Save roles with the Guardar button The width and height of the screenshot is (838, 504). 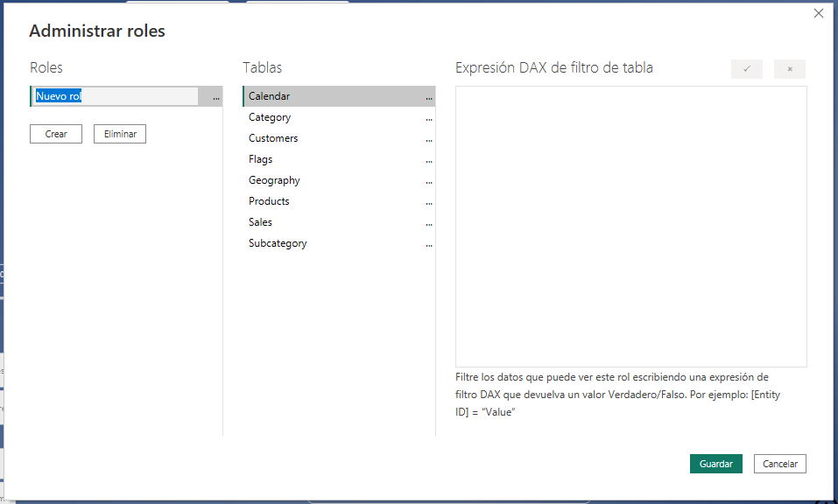(x=715, y=464)
